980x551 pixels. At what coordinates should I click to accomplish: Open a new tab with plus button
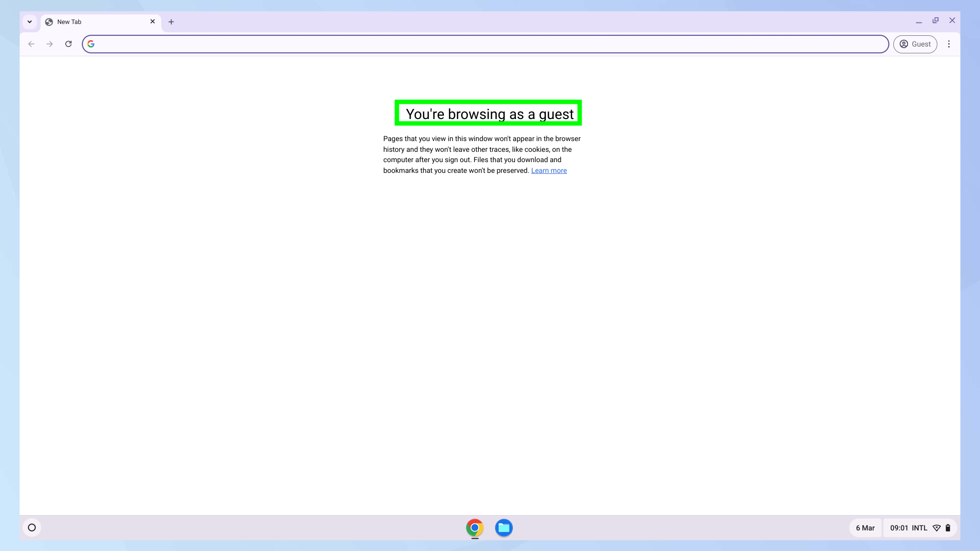click(x=171, y=22)
